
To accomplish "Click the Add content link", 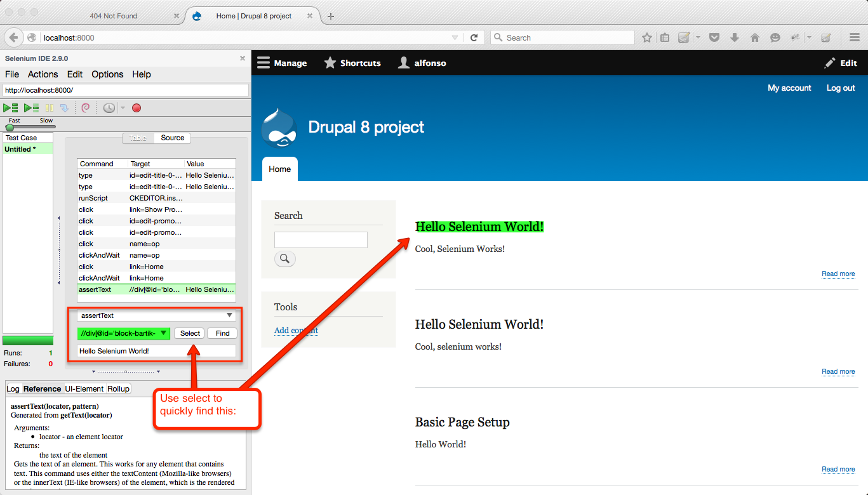I will [x=296, y=330].
